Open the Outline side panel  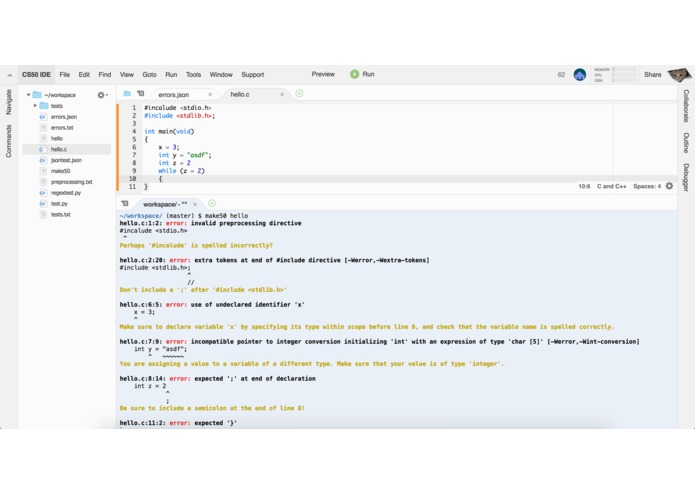tap(686, 143)
